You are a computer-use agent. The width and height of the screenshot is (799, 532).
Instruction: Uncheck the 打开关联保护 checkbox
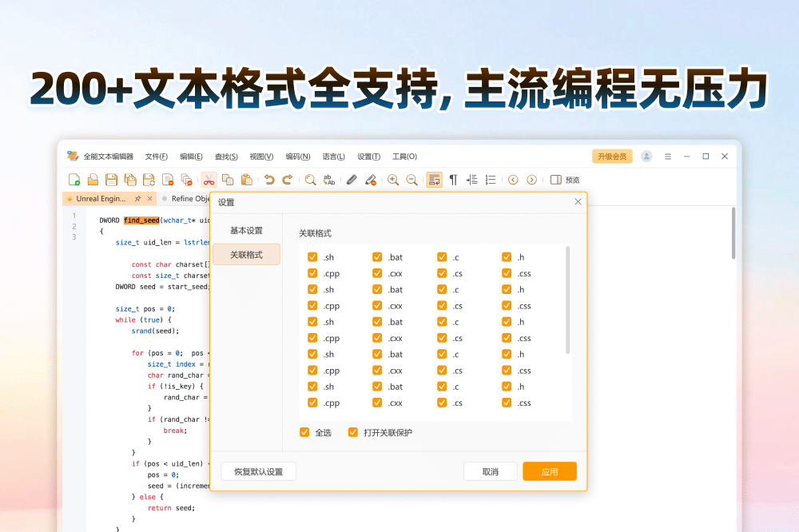pyautogui.click(x=352, y=432)
